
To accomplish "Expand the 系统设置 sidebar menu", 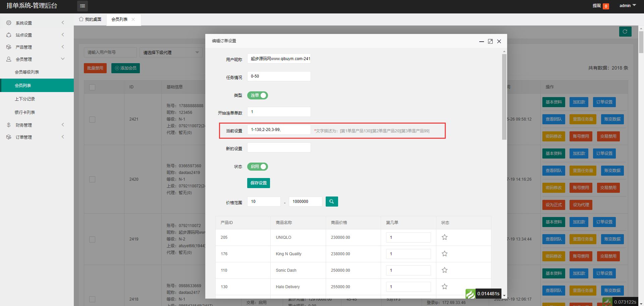I will pos(35,23).
